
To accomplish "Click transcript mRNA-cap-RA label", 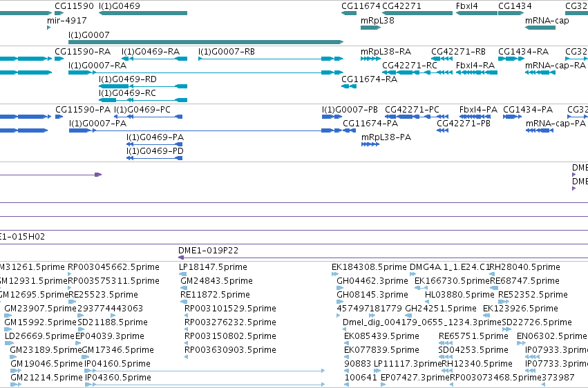I will (x=556, y=65).
